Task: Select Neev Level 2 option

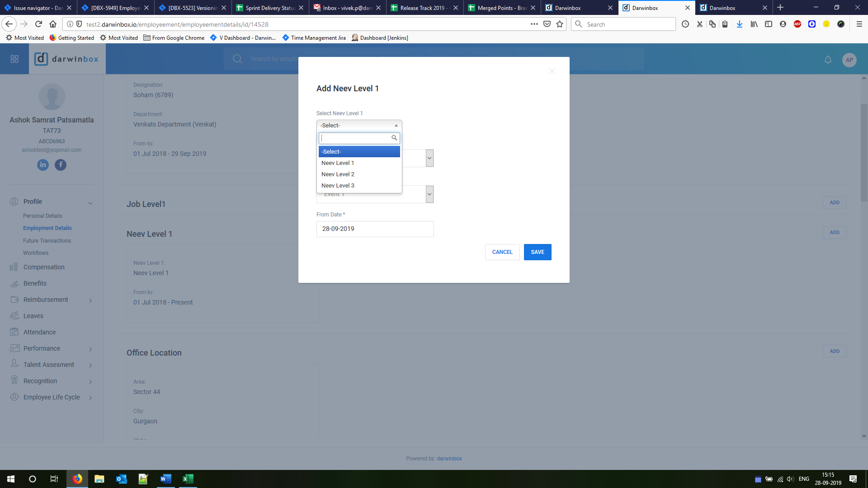Action: [338, 174]
